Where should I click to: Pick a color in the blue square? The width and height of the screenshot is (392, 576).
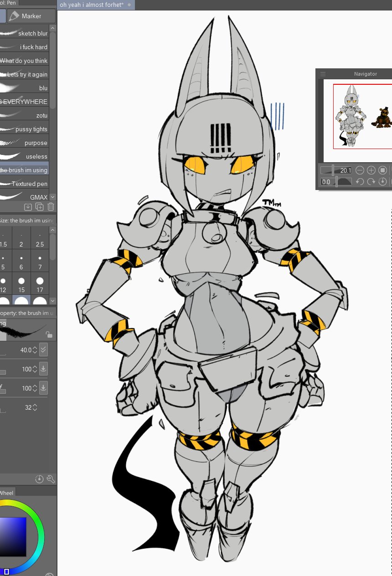(13, 537)
